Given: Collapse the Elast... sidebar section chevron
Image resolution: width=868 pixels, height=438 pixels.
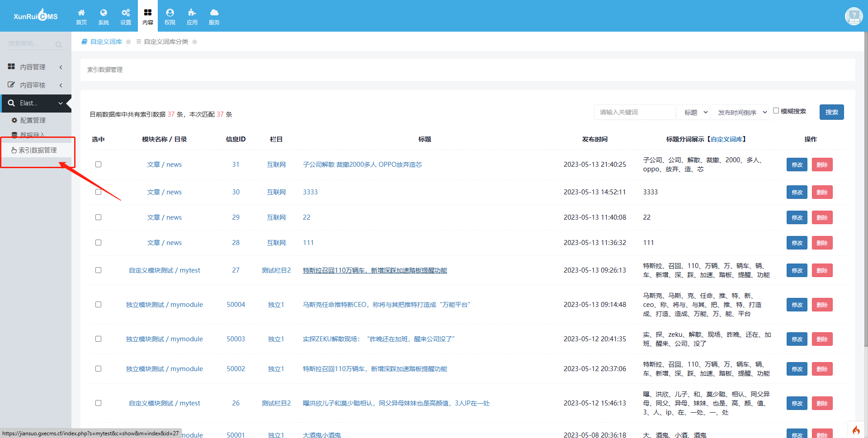Looking at the screenshot, I should 61,103.
